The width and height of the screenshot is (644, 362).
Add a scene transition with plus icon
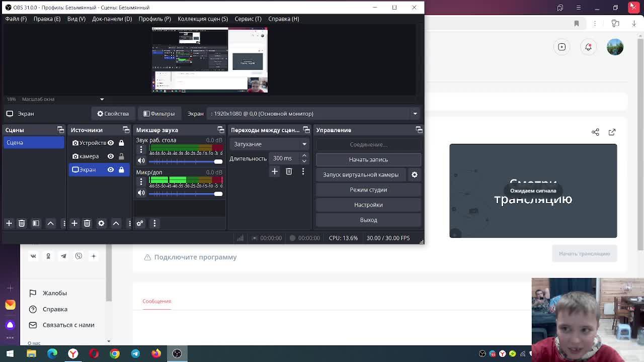click(275, 171)
